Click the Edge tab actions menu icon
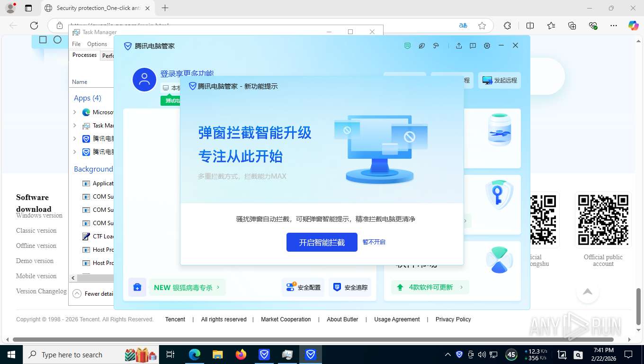This screenshot has width=644, height=364. [28, 8]
